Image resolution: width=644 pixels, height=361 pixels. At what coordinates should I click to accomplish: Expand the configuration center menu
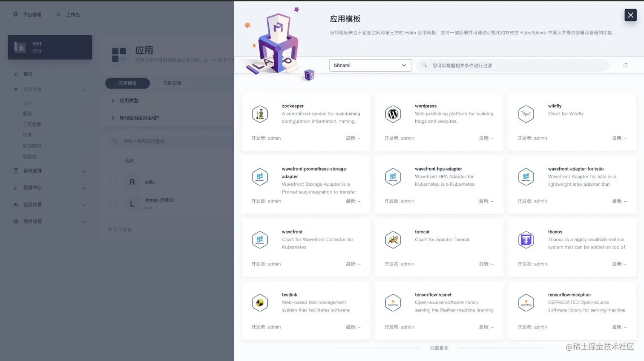[84, 188]
